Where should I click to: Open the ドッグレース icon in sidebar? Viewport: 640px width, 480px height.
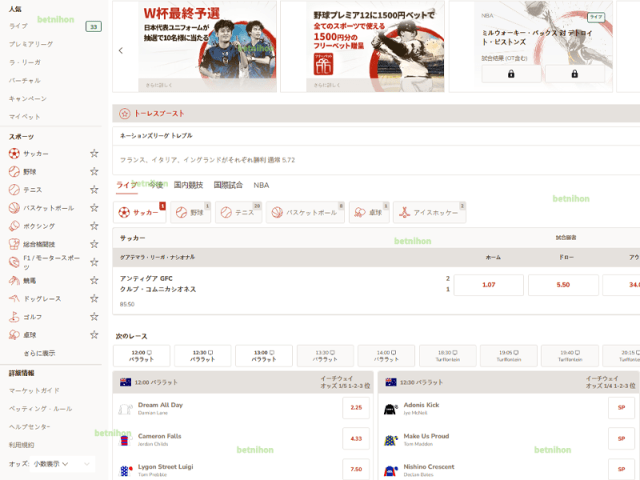pos(14,299)
